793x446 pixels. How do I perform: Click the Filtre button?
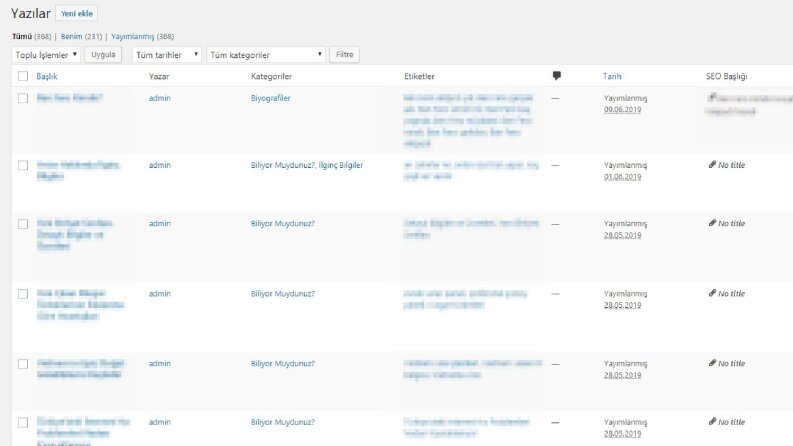(x=344, y=55)
